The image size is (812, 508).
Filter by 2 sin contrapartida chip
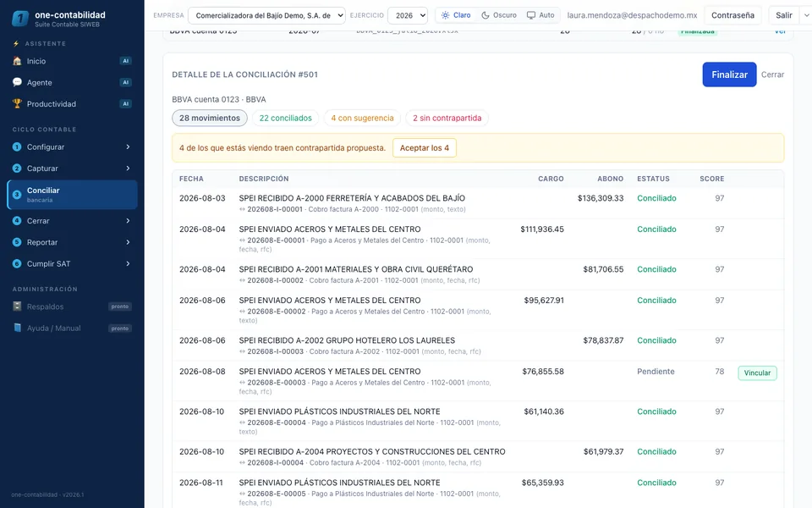point(447,118)
